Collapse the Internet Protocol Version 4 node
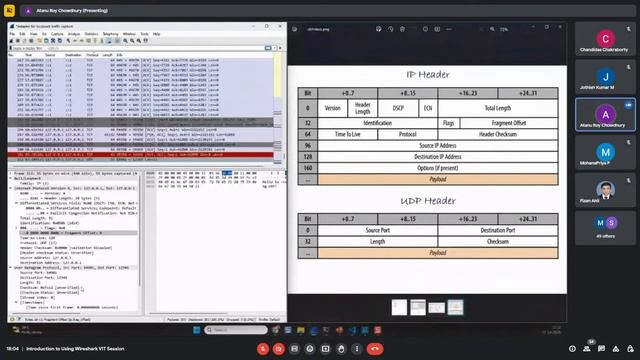 (x=11, y=188)
